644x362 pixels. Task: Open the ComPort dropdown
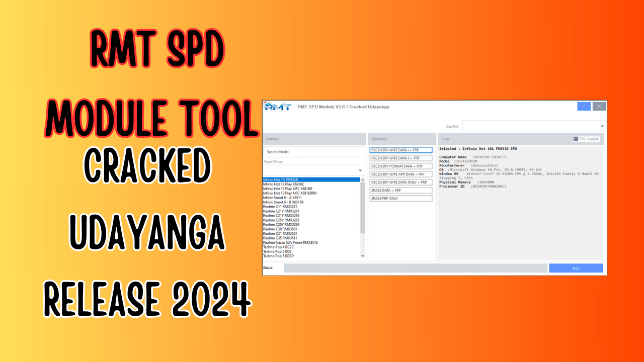[x=533, y=126]
